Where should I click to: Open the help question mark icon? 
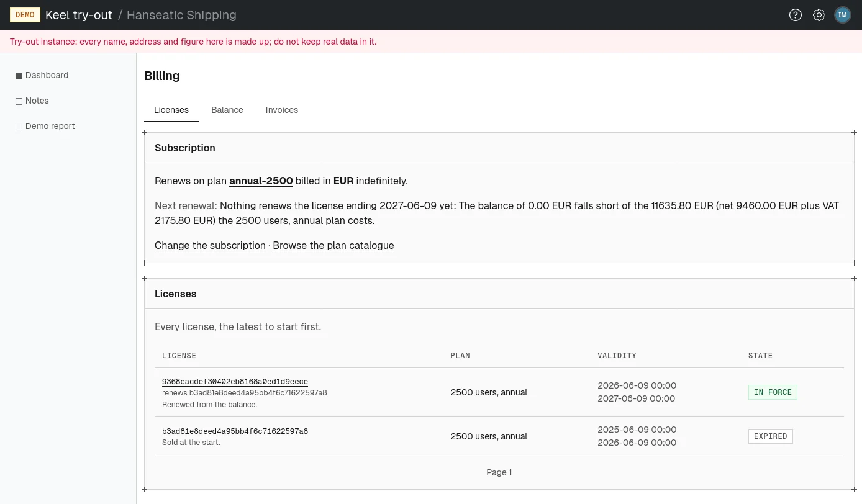(796, 15)
